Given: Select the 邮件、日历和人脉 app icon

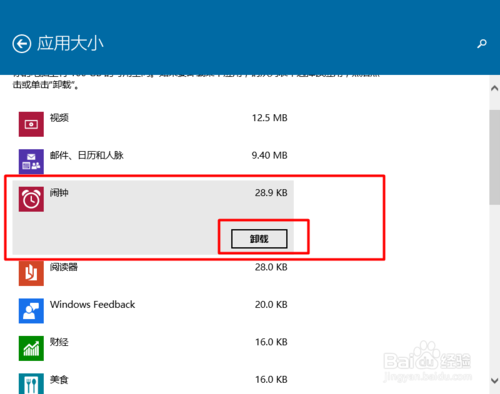Looking at the screenshot, I should coord(31,161).
